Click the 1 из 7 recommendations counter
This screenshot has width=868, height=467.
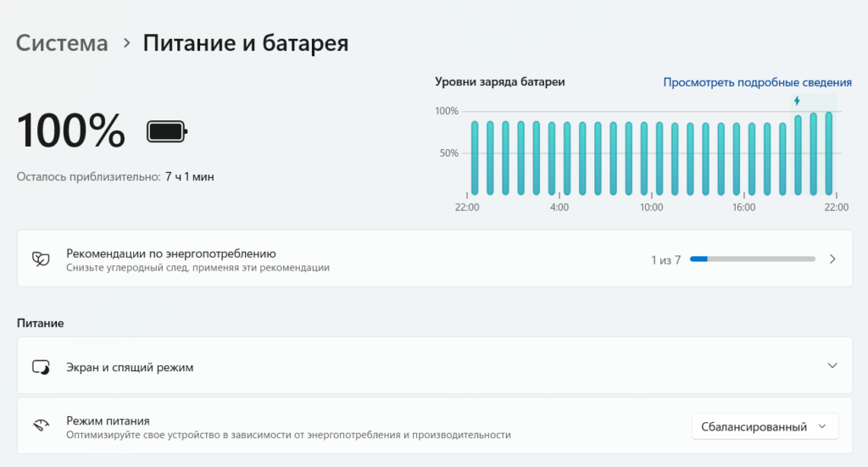665,260
